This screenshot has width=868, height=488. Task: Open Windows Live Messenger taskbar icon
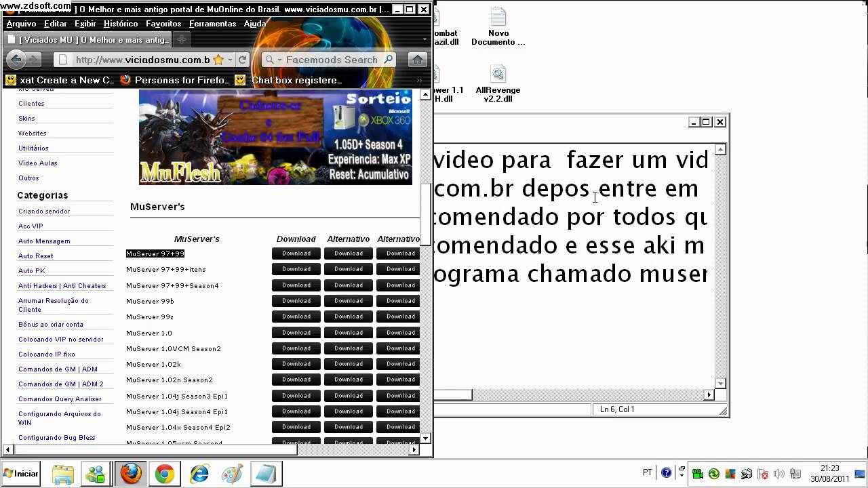click(x=96, y=474)
